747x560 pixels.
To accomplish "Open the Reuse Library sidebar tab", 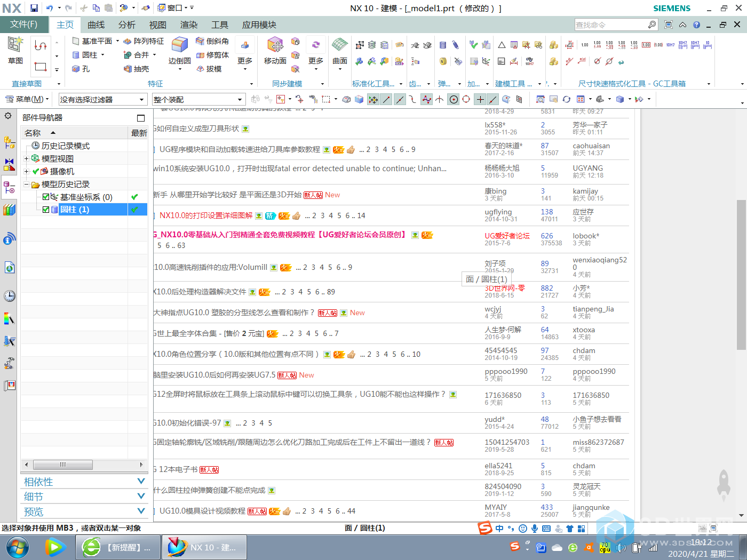I will click(x=9, y=210).
